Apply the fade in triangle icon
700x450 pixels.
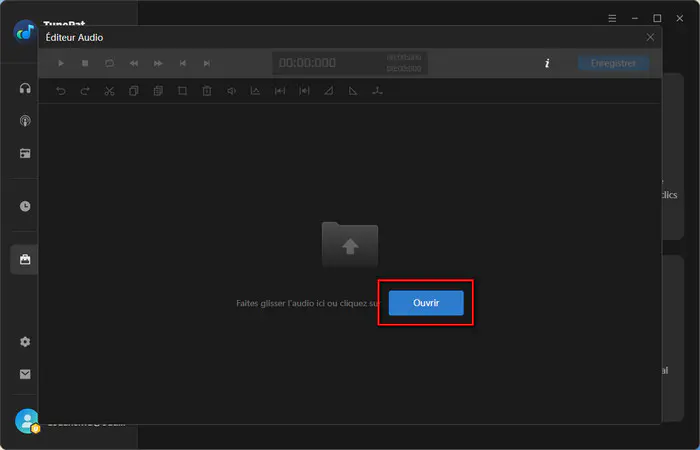(x=329, y=91)
